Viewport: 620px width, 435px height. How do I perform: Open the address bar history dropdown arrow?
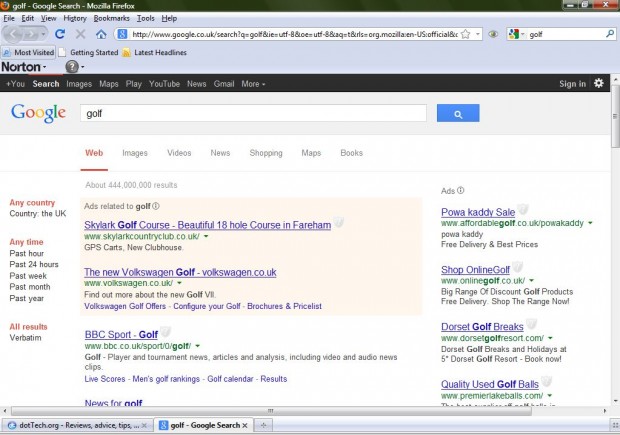[478, 34]
